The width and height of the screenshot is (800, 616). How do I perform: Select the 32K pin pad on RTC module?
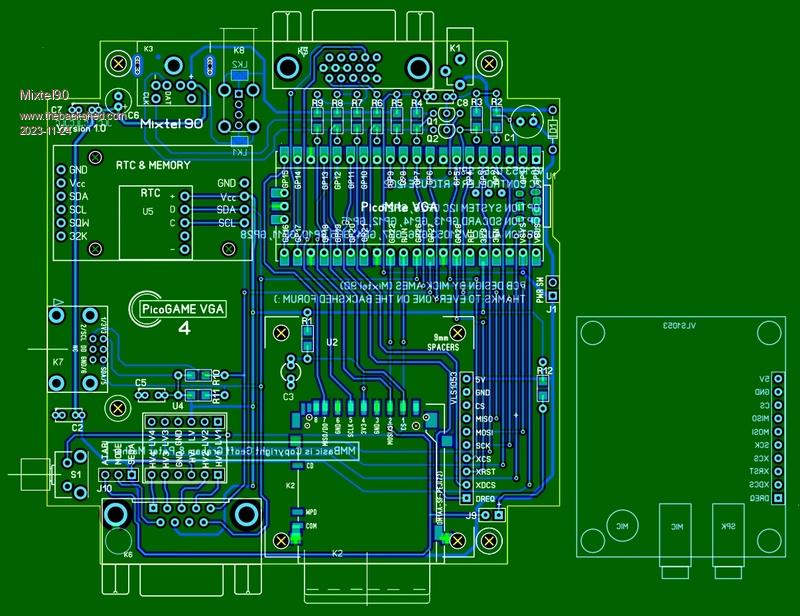(60, 235)
